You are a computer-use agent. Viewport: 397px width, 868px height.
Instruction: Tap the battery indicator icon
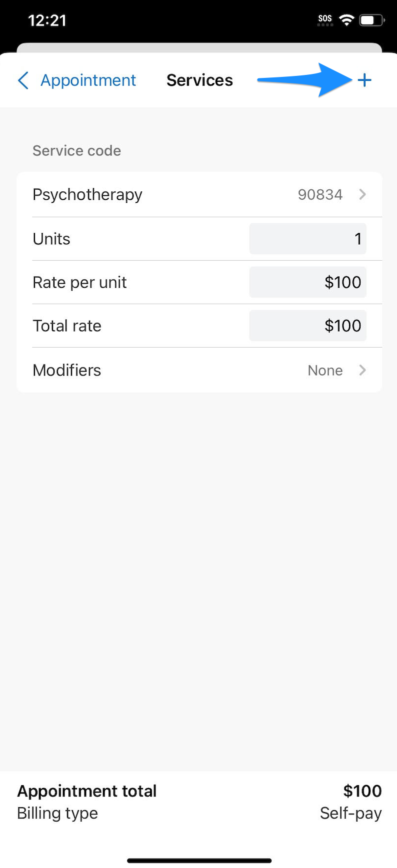(x=372, y=20)
